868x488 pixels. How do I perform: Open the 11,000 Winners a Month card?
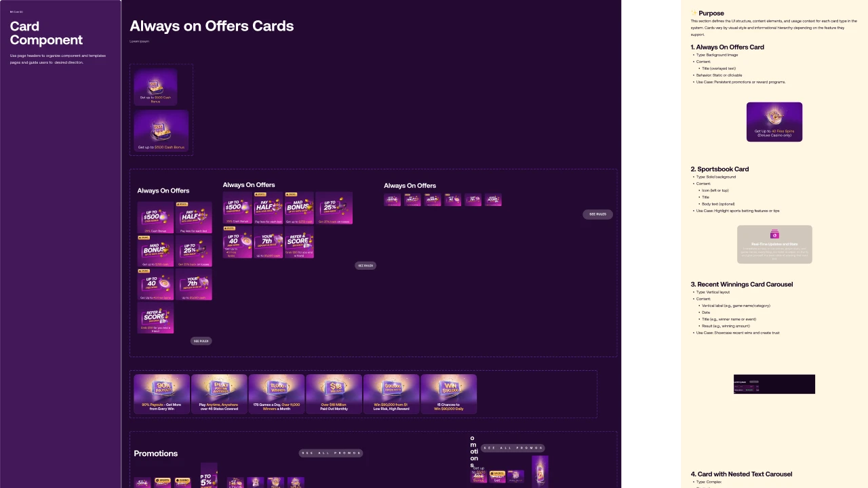[277, 394]
